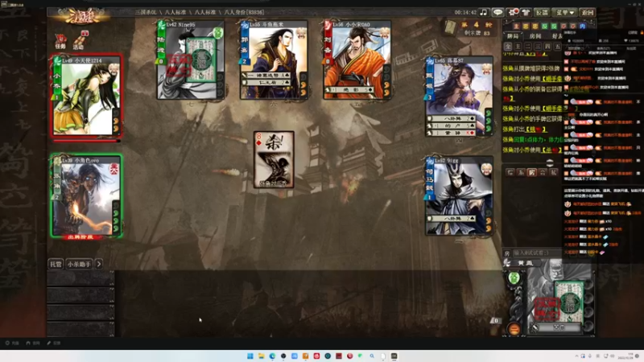Click 甄姬's 八卦阵 armor equipment
This screenshot has height=362, width=644.
point(452,118)
